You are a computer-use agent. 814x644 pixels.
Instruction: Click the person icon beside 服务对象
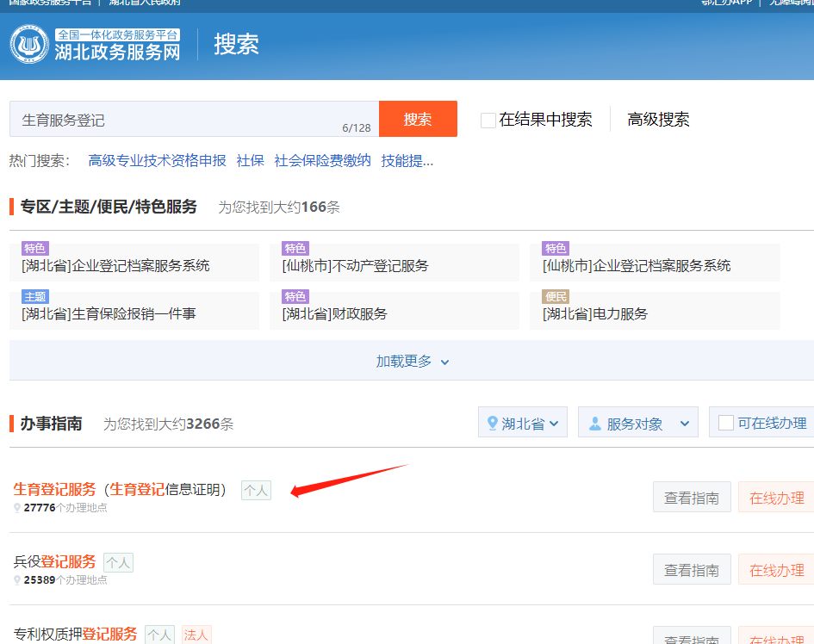594,423
